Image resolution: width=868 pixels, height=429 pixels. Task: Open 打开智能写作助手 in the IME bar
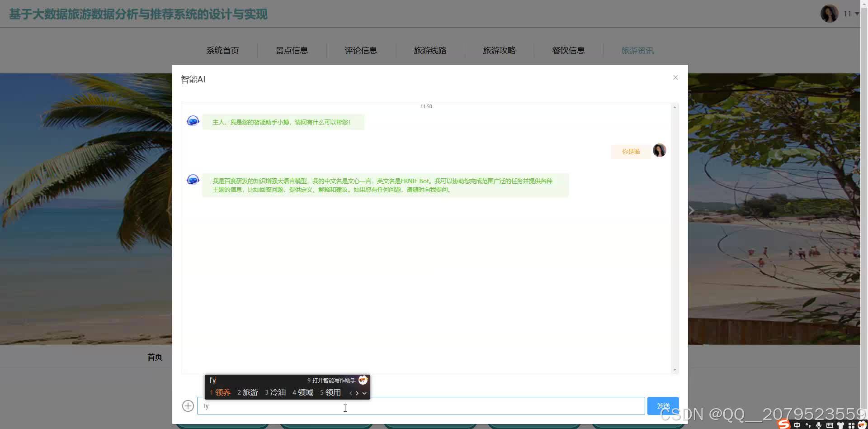[x=331, y=381]
